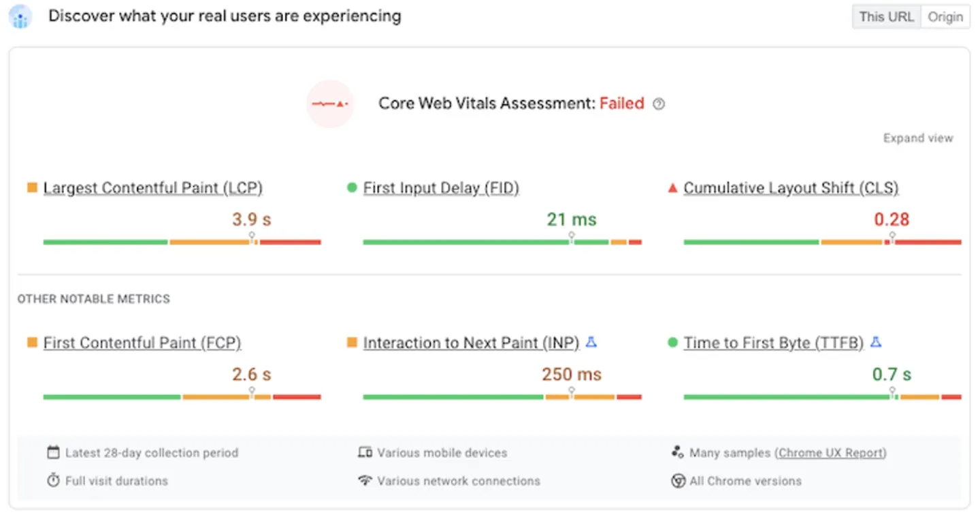Click the network connections wifi icon
Image resolution: width=980 pixels, height=519 pixels.
pos(365,480)
